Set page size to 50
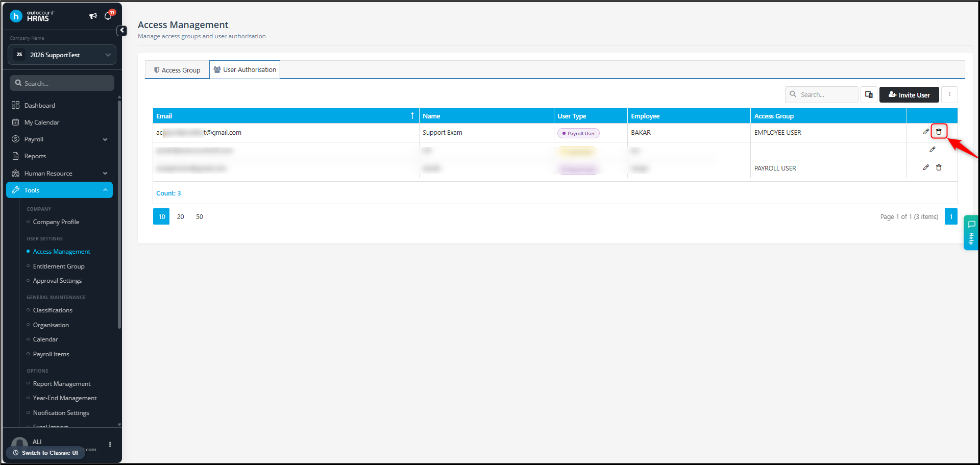 199,216
